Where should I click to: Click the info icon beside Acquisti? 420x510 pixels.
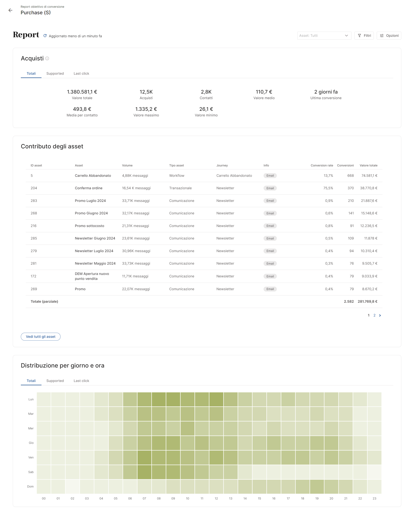(47, 59)
